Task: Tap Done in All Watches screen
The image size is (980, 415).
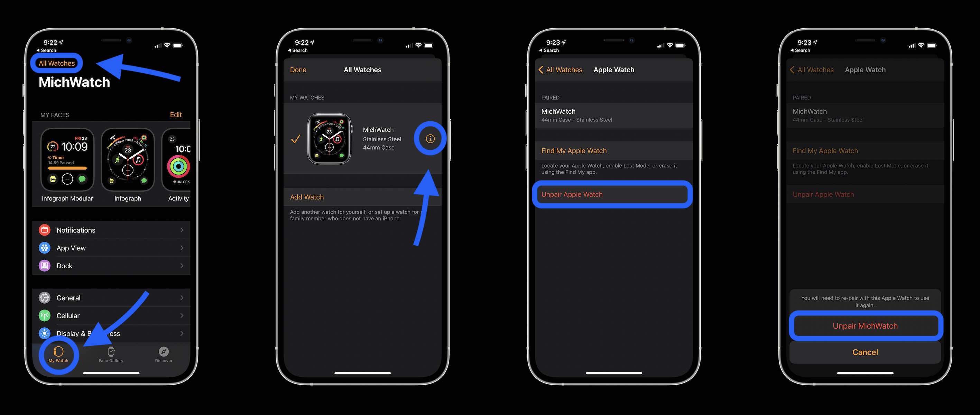Action: pos(298,69)
